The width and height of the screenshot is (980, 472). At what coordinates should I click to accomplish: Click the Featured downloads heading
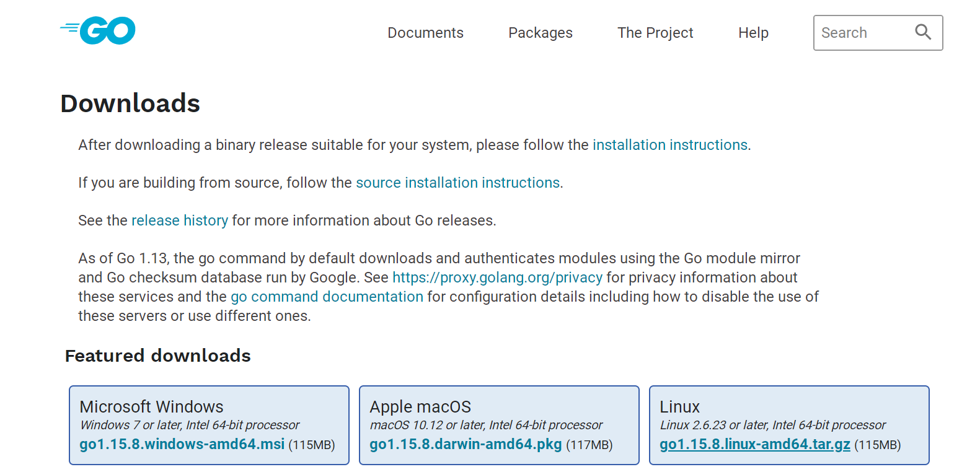[x=157, y=356]
